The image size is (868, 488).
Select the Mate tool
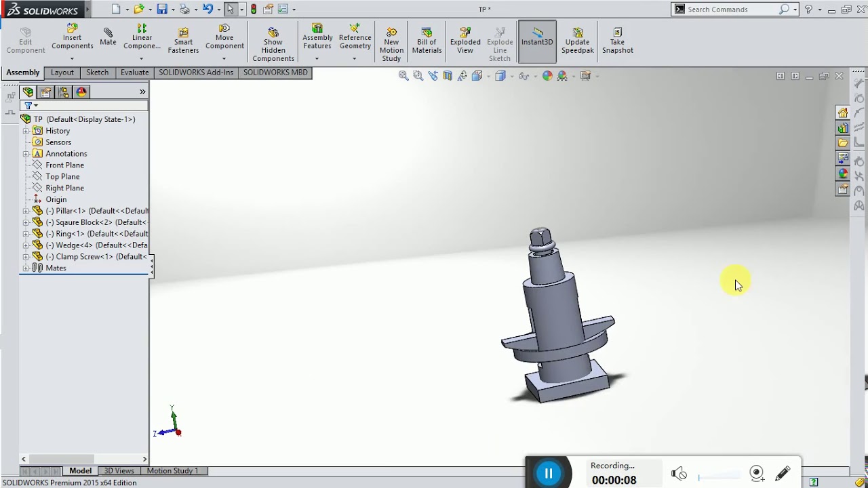[x=108, y=37]
